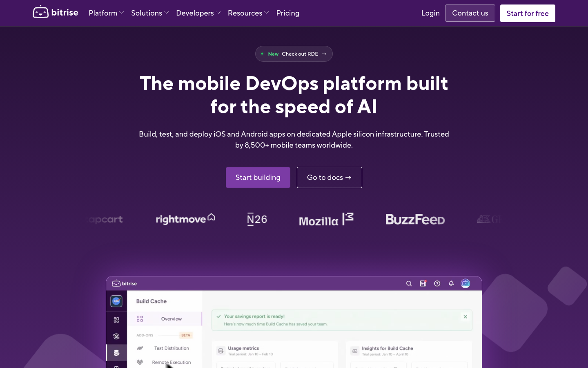This screenshot has height=368, width=588.
Task: Click the Mozilla customer logo
Action: pos(326,220)
